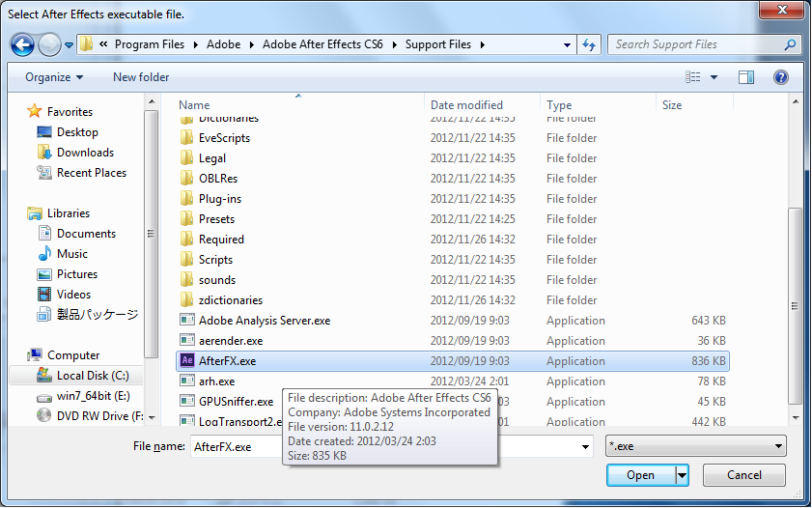The width and height of the screenshot is (812, 508).
Task: Toggle the preview pane icon
Action: [x=746, y=77]
